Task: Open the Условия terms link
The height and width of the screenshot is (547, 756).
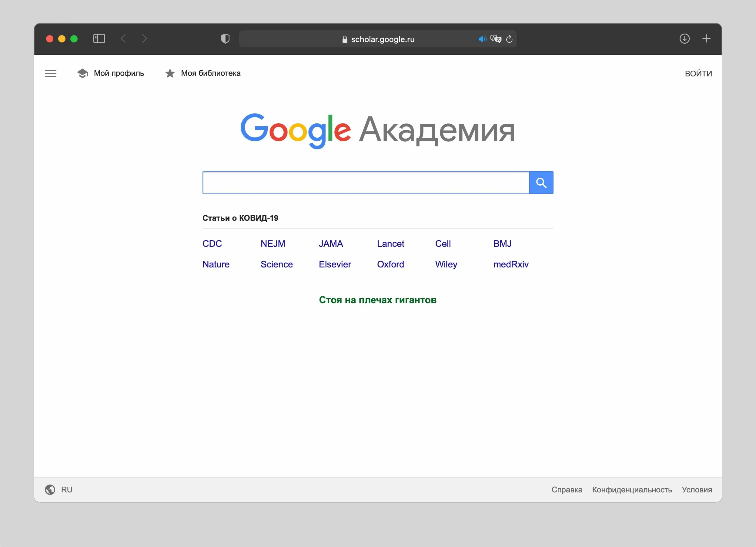Action: click(x=697, y=490)
